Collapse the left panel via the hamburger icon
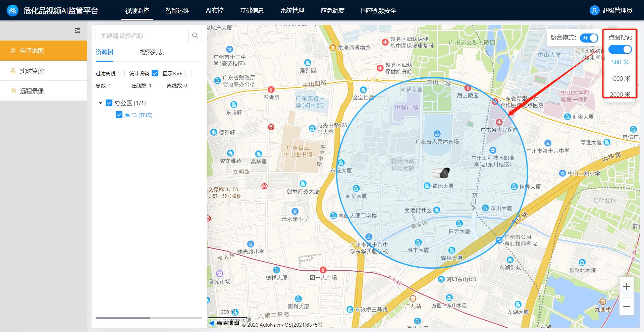 point(77,30)
